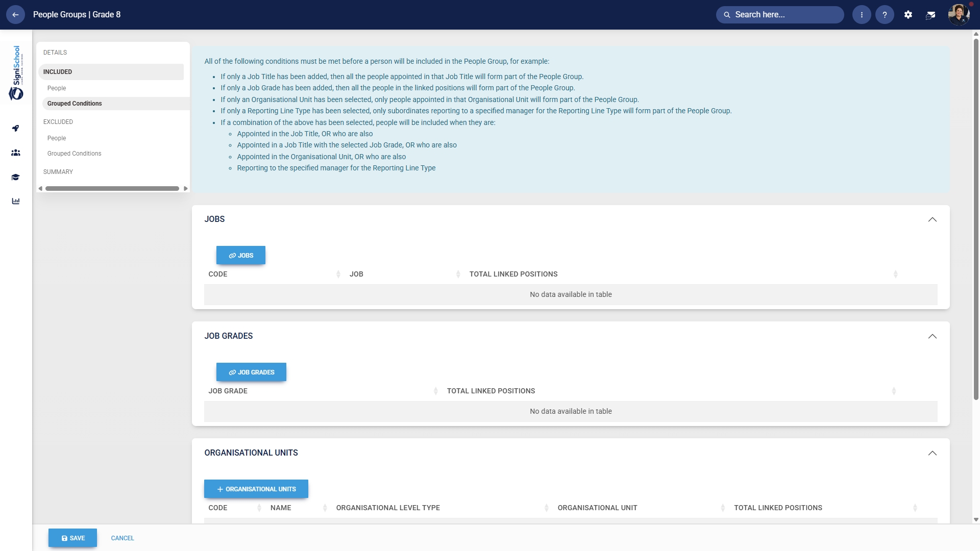Viewport: 980px width, 551px height.
Task: Collapse the JOBS section
Action: coord(932,219)
